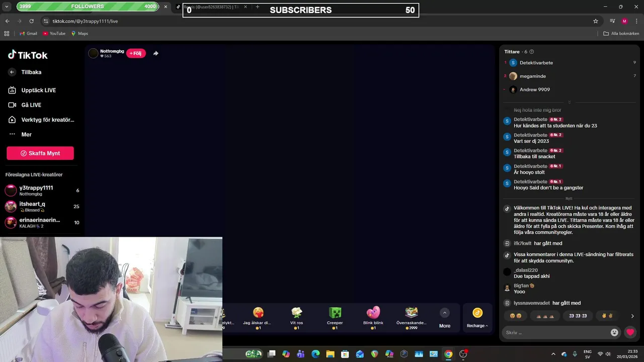Expand the viewer ranking list chevron
The image size is (644, 362).
coord(570,102)
